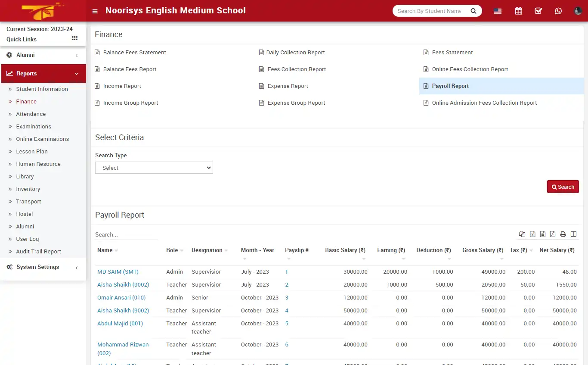Export payroll report as PDF
Screen dimensions: 588x365
(x=553, y=234)
